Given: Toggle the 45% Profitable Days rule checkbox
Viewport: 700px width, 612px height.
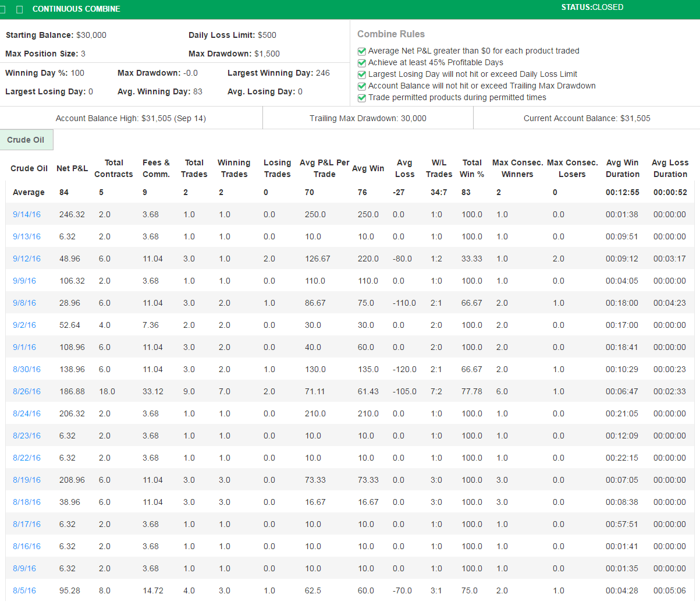Looking at the screenshot, I should (361, 63).
